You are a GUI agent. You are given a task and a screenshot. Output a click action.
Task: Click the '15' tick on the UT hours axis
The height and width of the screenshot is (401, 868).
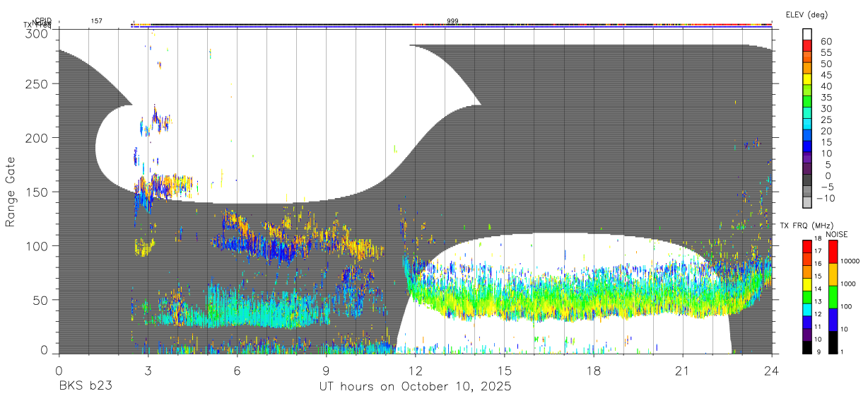click(x=505, y=370)
